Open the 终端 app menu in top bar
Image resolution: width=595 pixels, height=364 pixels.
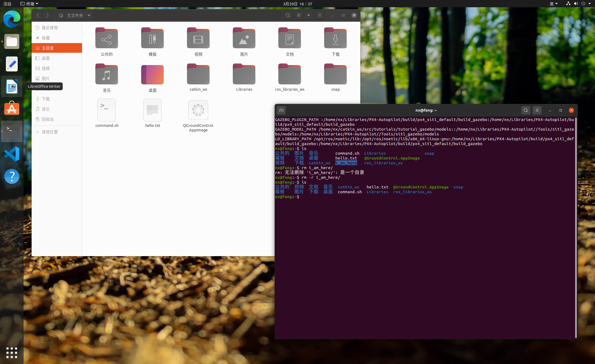(29, 4)
